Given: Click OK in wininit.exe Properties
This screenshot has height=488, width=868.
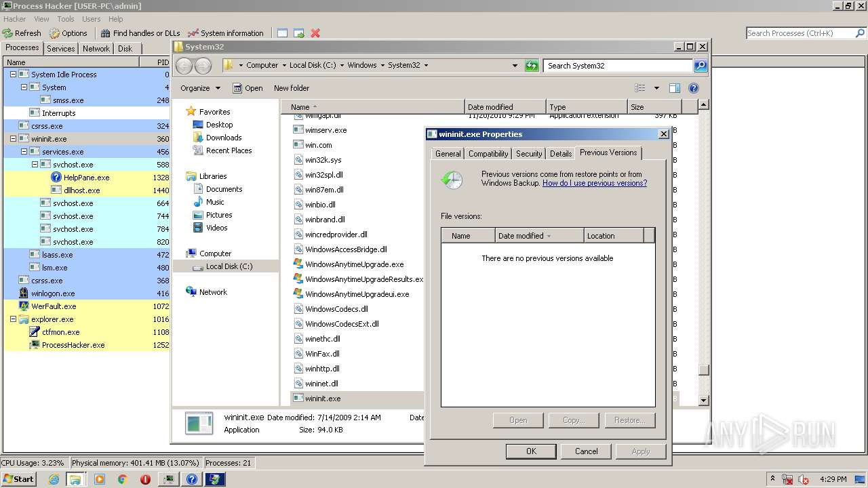Looking at the screenshot, I should click(531, 451).
